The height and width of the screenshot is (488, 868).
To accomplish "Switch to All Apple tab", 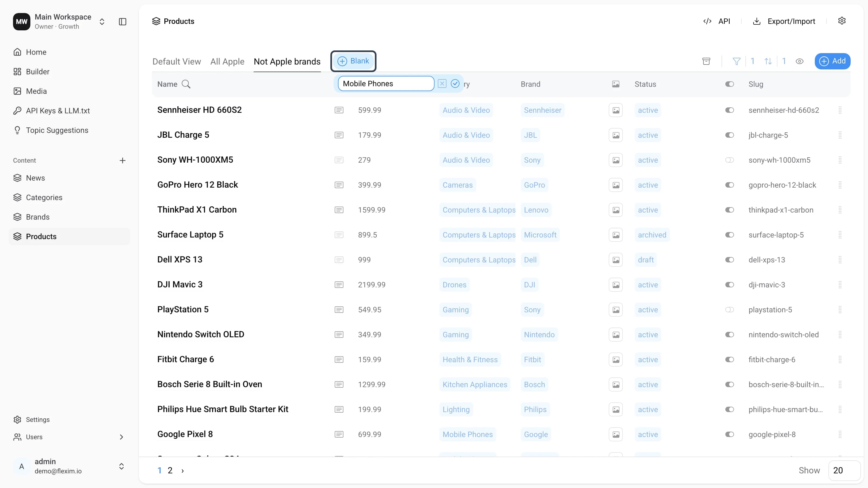I will coord(227,62).
